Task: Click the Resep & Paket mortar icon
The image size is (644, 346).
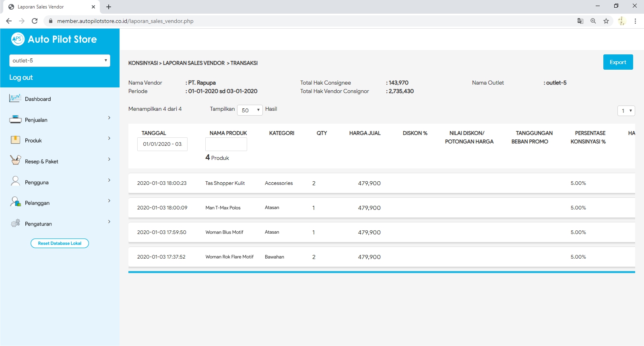Action: click(15, 160)
